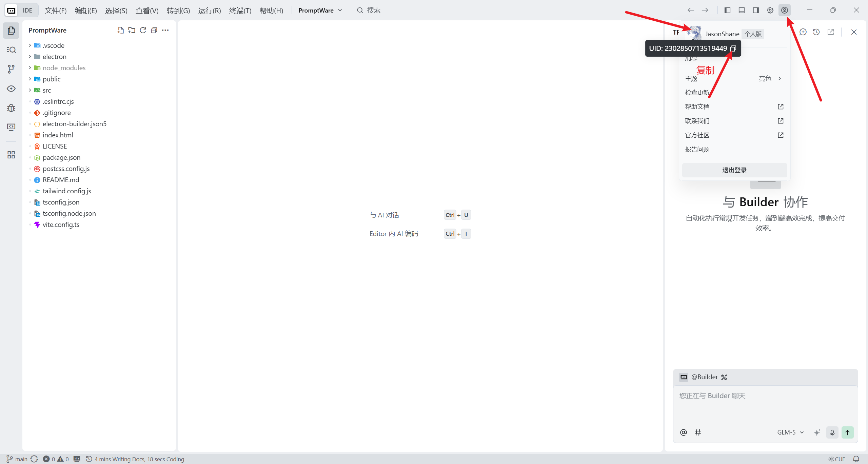Toggle the right AI sidebar layout
This screenshot has width=868, height=464.
point(756,10)
